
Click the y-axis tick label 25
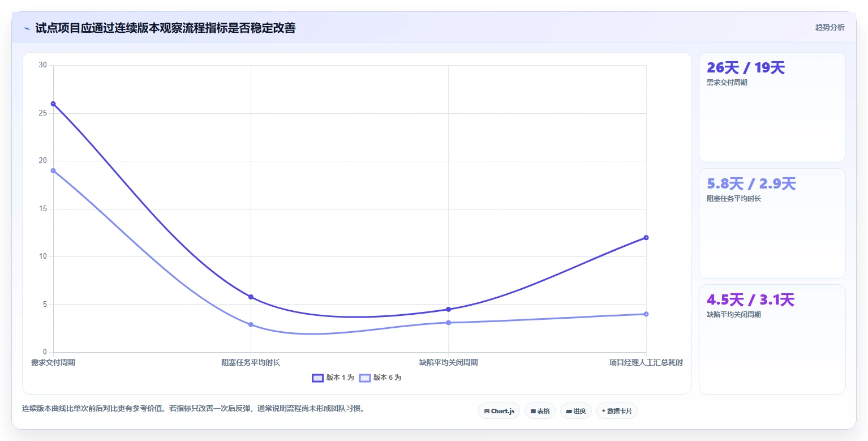(x=43, y=113)
